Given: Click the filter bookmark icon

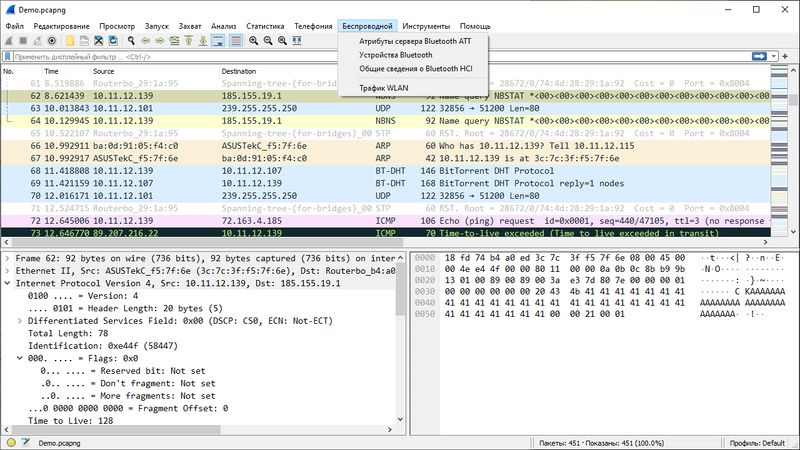Looking at the screenshot, I should coord(7,57).
